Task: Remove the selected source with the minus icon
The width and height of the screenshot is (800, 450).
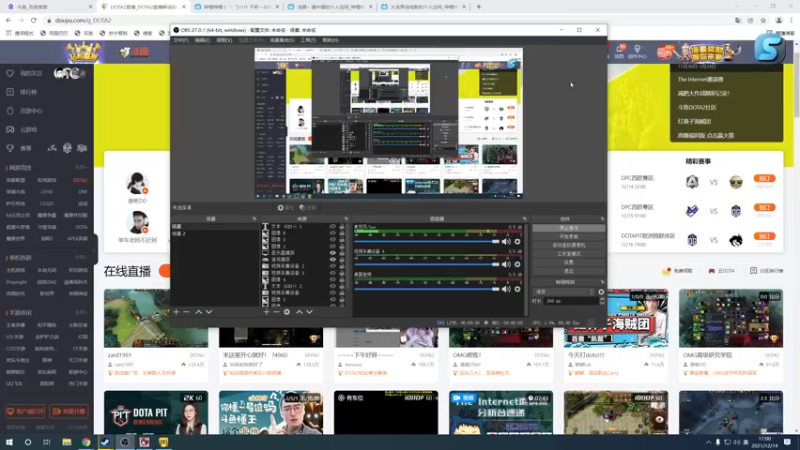Action: (276, 312)
